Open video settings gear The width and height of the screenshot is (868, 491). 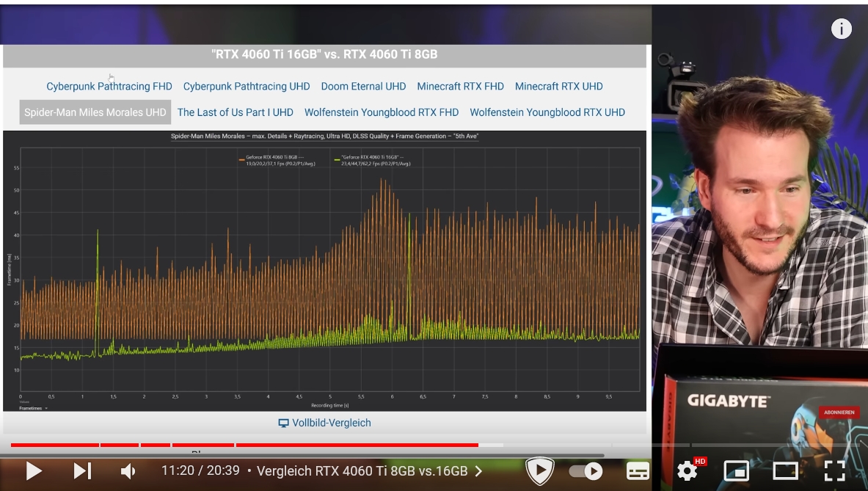[x=687, y=470]
